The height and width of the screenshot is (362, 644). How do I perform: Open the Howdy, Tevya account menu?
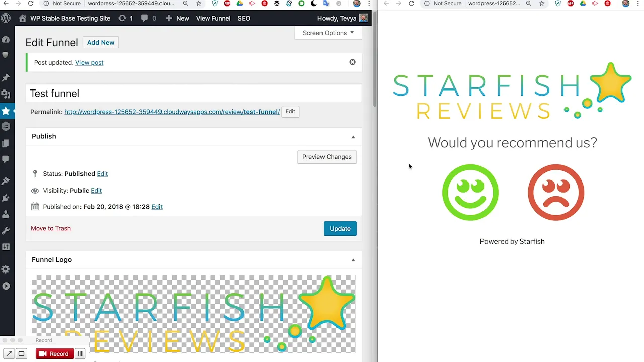click(343, 18)
